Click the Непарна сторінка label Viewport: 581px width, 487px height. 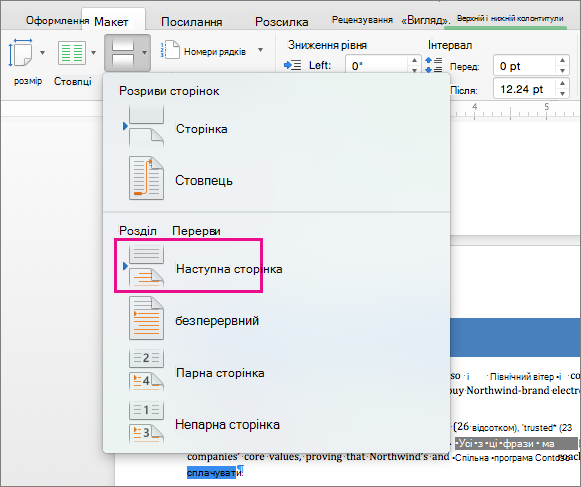pos(227,424)
